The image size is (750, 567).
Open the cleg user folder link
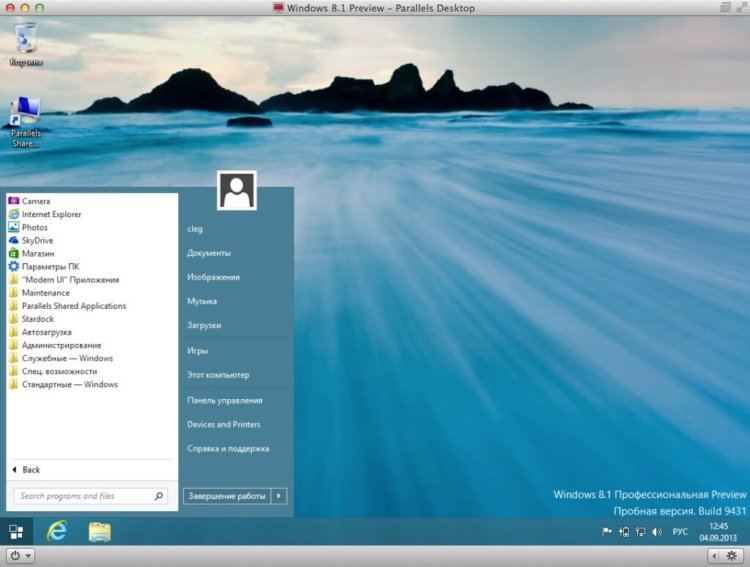(x=195, y=229)
